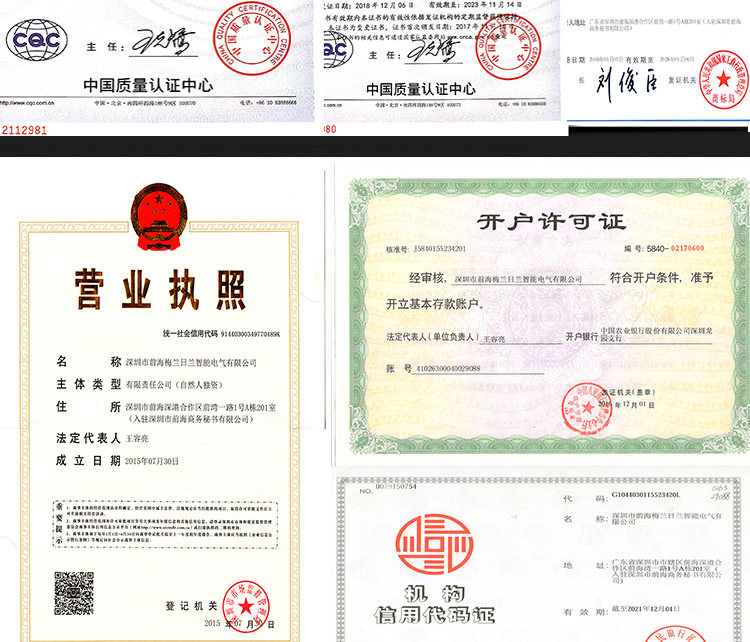
Task: Click the red number 2112981
Action: pyautogui.click(x=24, y=130)
